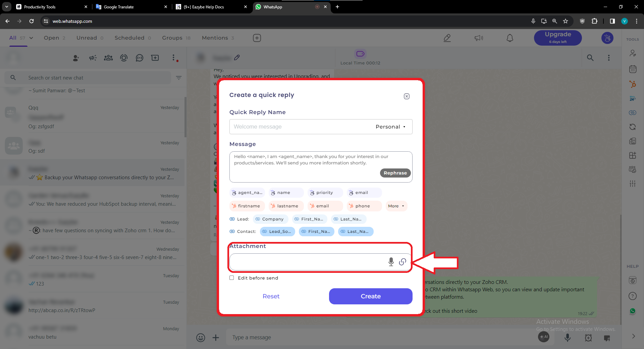Click the attach plus icon in message bar
The width and height of the screenshot is (644, 349).
[x=216, y=338]
